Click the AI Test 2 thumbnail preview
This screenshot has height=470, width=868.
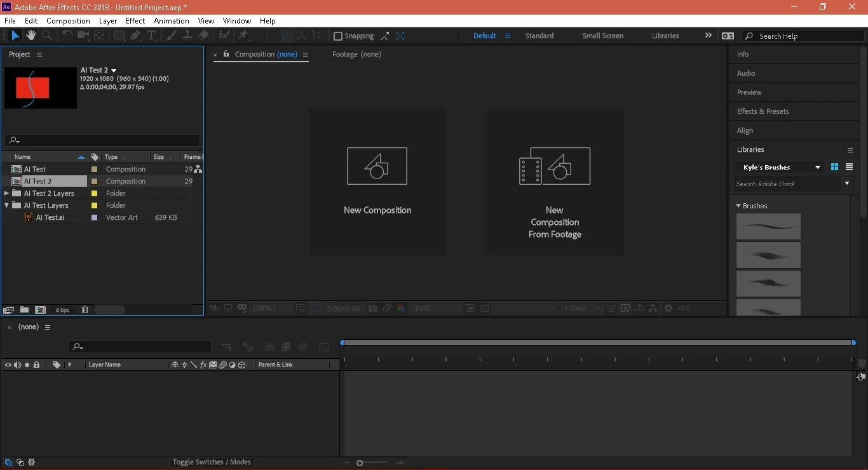pyautogui.click(x=41, y=88)
